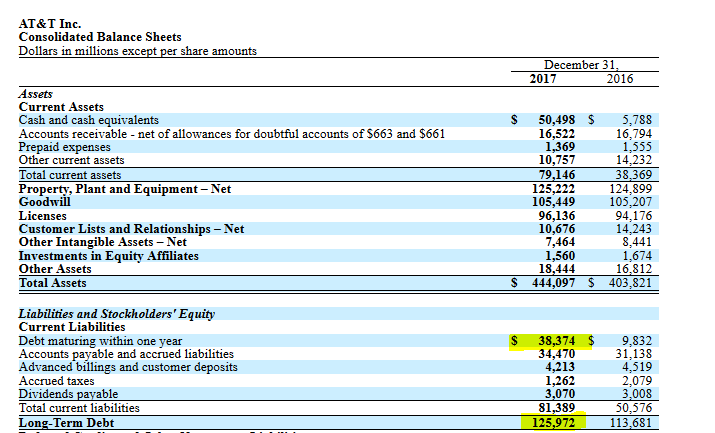
Task: Select accounts receivable value 16,794
Action: coord(634,134)
